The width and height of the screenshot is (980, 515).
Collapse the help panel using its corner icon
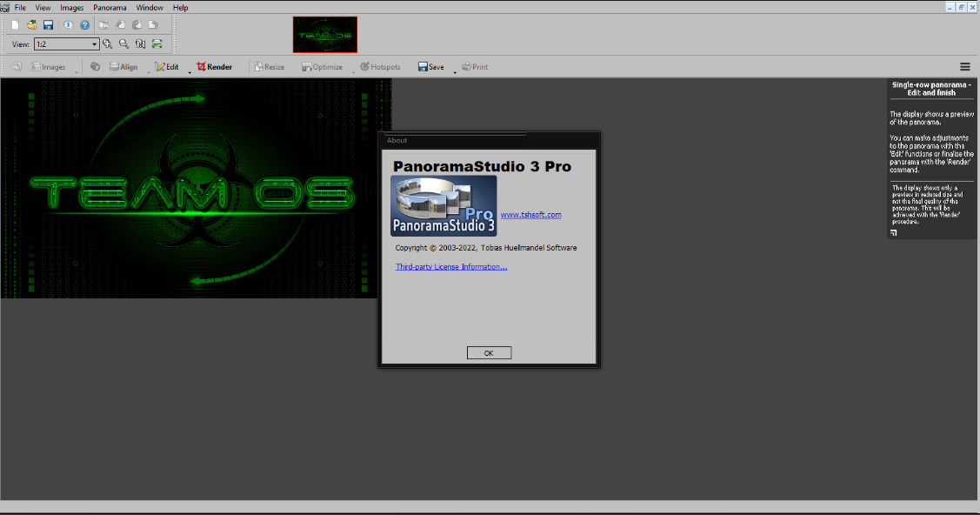(x=894, y=233)
